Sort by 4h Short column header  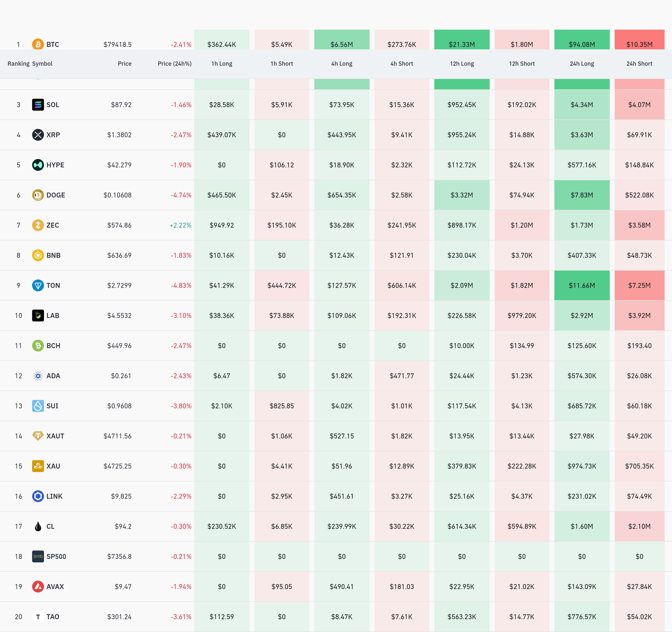[x=401, y=63]
